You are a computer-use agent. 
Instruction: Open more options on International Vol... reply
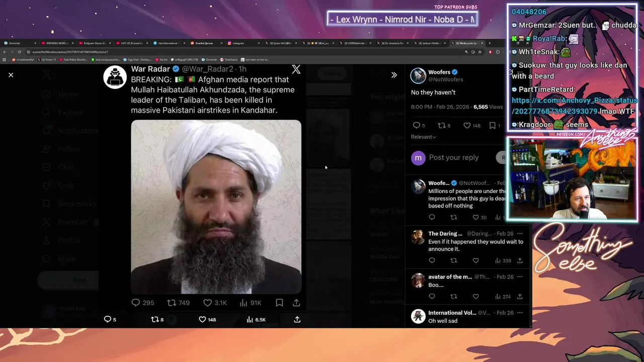coord(520,313)
